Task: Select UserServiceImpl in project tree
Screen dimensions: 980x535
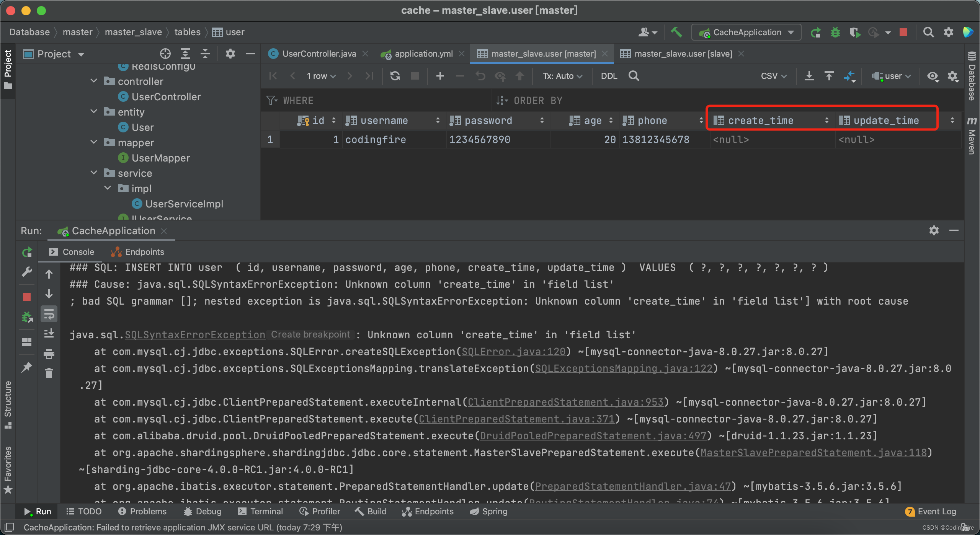Action: pos(184,204)
